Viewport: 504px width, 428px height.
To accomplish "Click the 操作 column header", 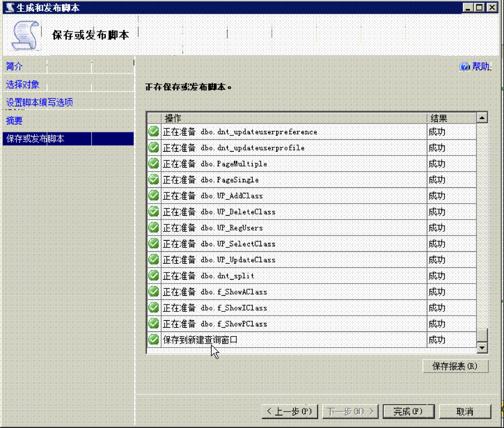I will (173, 118).
